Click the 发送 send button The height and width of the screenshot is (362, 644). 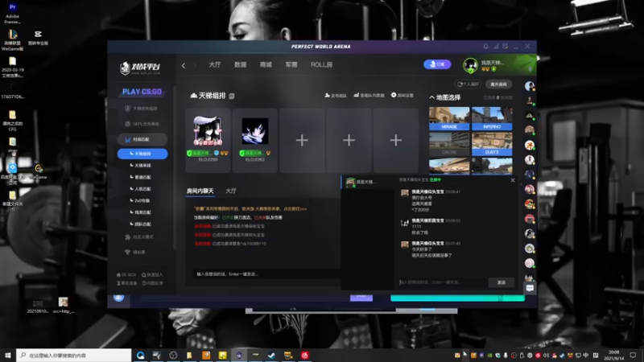pos(502,282)
